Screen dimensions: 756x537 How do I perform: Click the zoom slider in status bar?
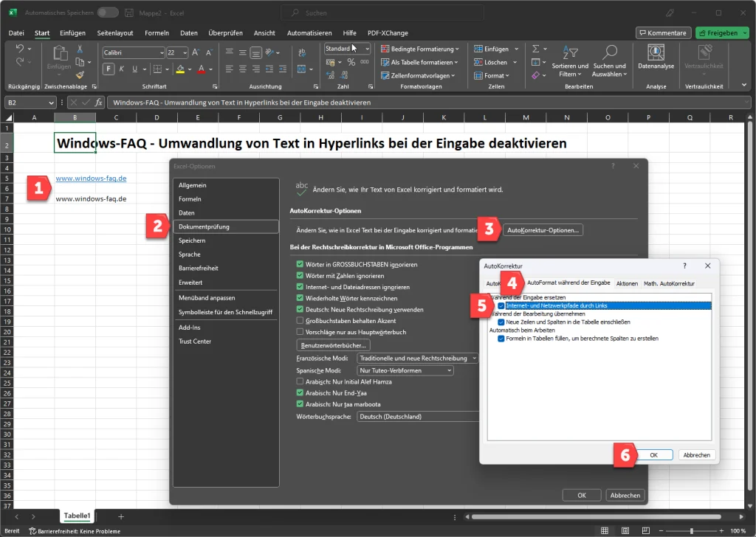point(691,531)
